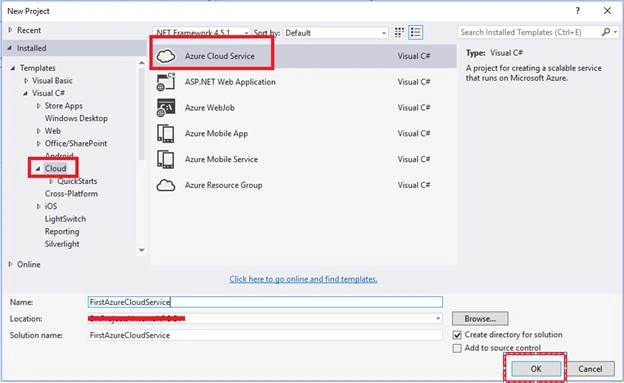Viewport: 624px width, 383px height.
Task: Click the Search Installed Templates box
Action: pos(529,32)
